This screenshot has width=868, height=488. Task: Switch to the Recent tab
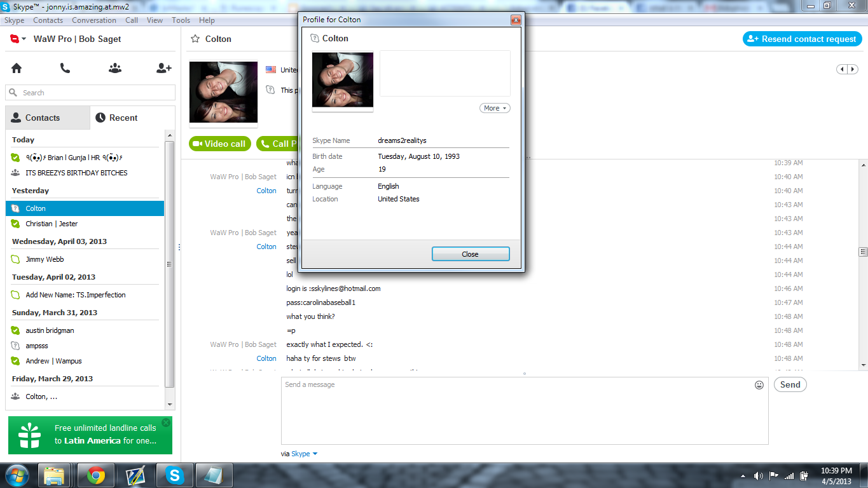132,118
